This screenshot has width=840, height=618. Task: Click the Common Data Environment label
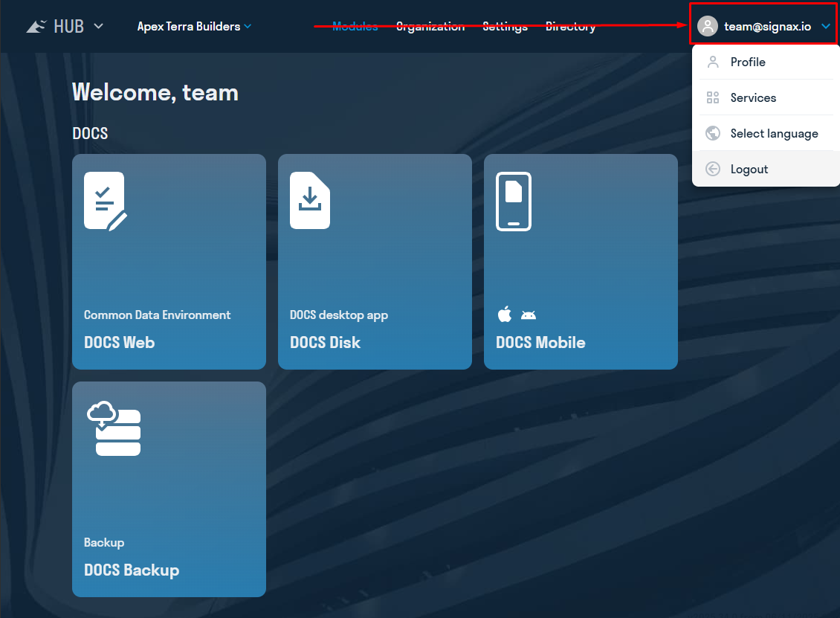[x=157, y=315]
